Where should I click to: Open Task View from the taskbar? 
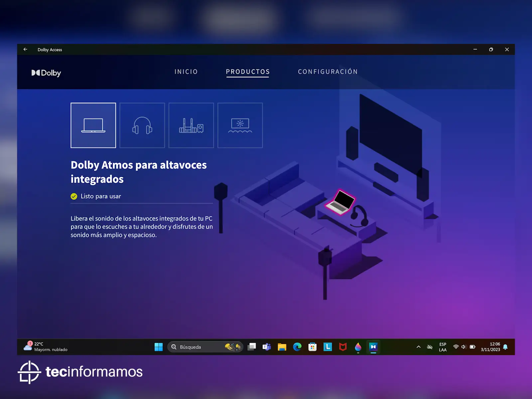tap(252, 347)
